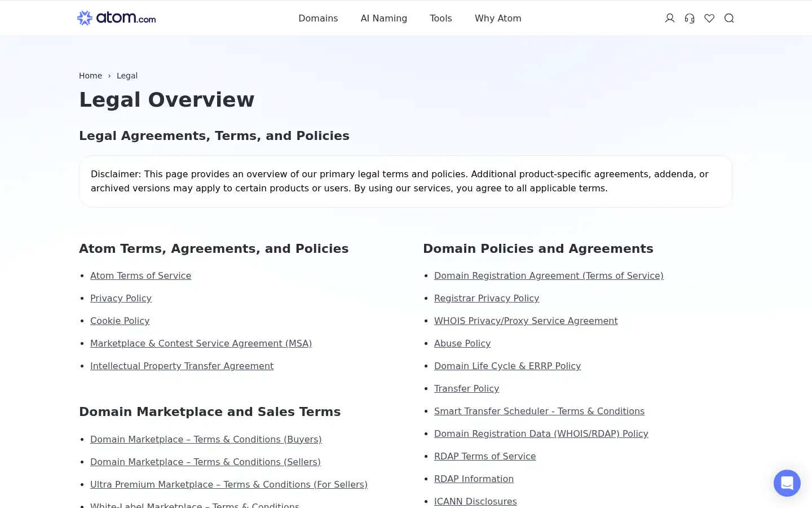Open Cookie Policy link

pos(120,321)
